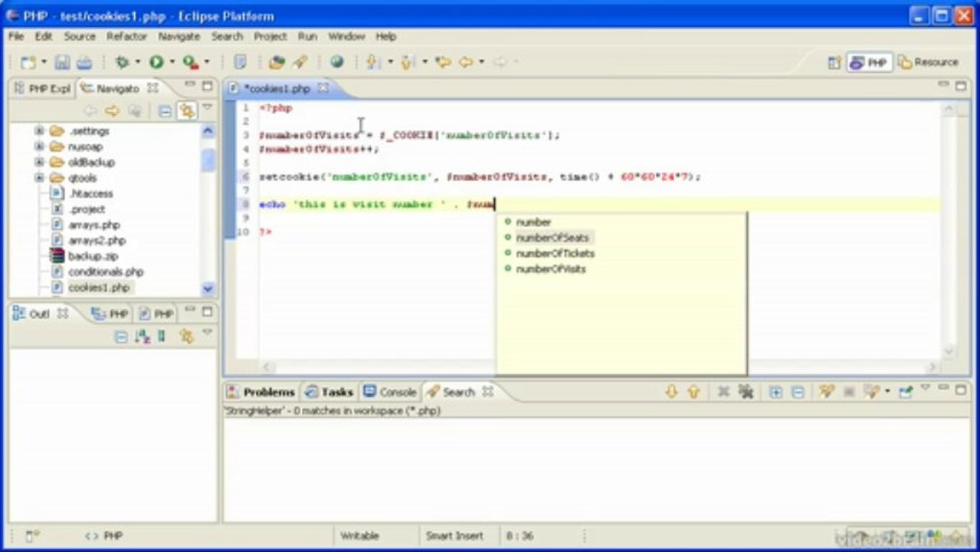Image resolution: width=980 pixels, height=552 pixels.
Task: Switch to the Console tab
Action: pyautogui.click(x=389, y=392)
